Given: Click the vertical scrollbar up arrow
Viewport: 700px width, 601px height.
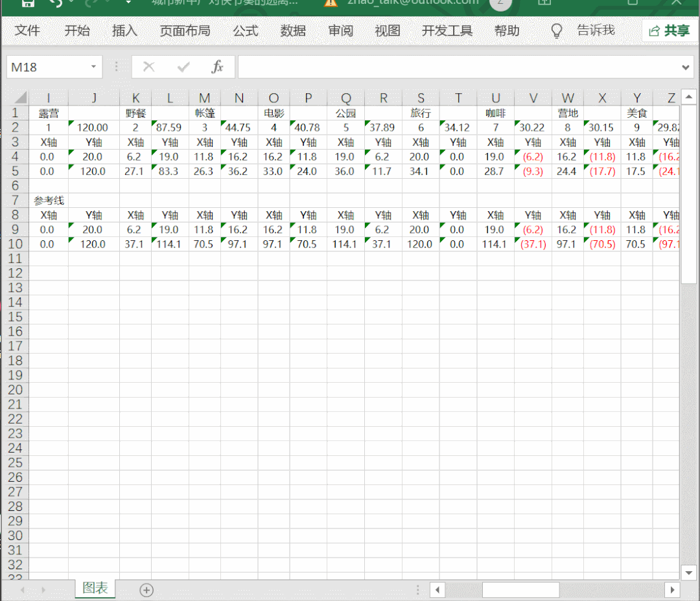Looking at the screenshot, I should (x=688, y=96).
